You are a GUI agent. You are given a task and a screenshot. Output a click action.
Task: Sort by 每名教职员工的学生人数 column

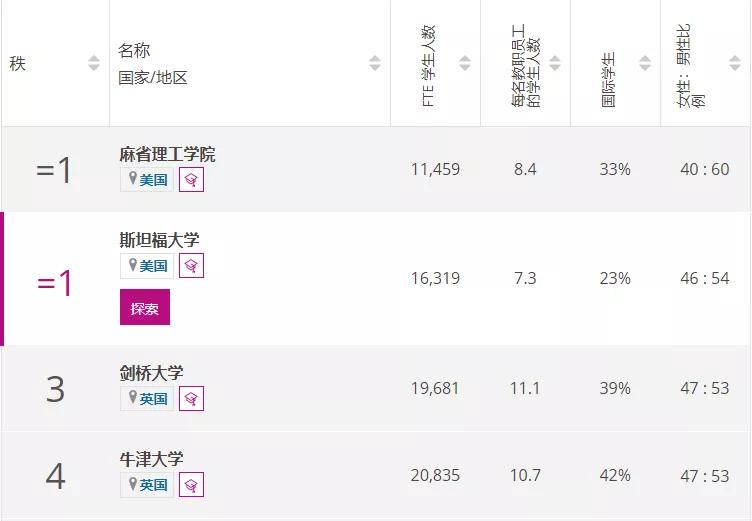click(x=555, y=64)
